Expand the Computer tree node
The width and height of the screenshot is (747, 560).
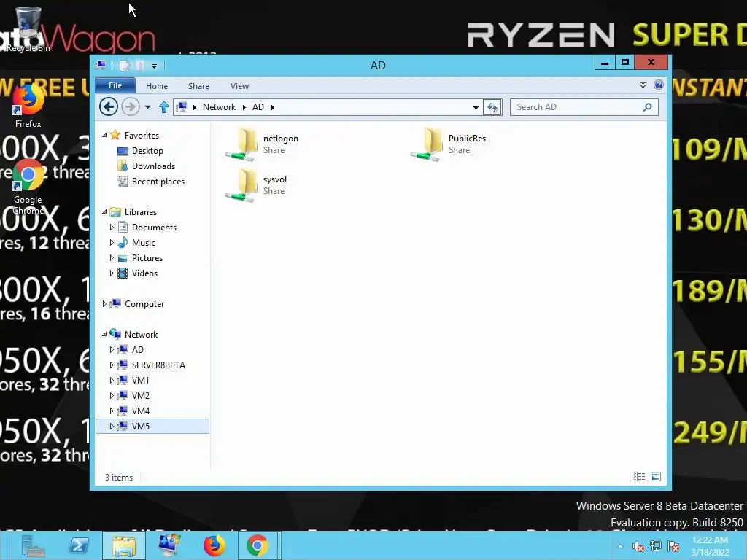click(x=104, y=304)
